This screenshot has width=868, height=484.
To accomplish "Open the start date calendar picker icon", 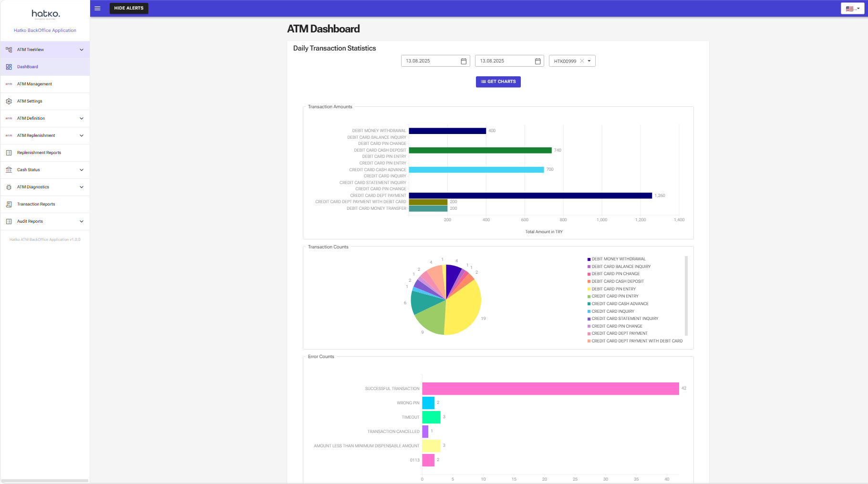I will pyautogui.click(x=464, y=61).
